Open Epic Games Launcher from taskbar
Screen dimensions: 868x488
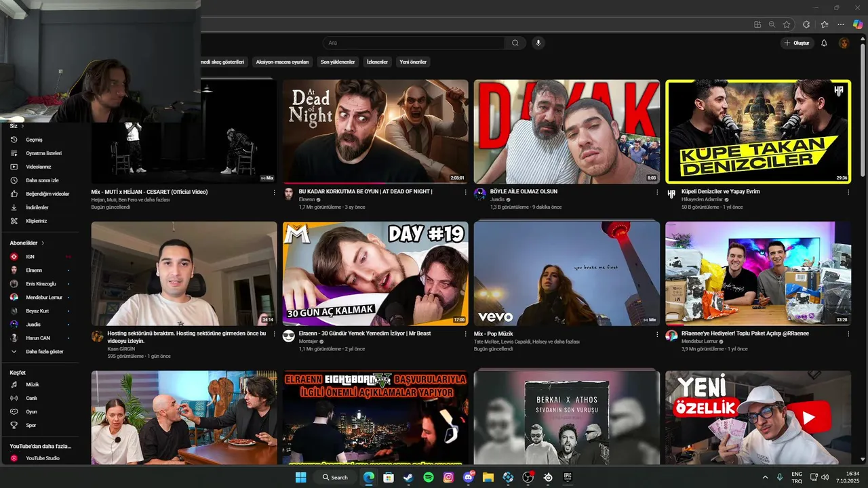(x=568, y=477)
